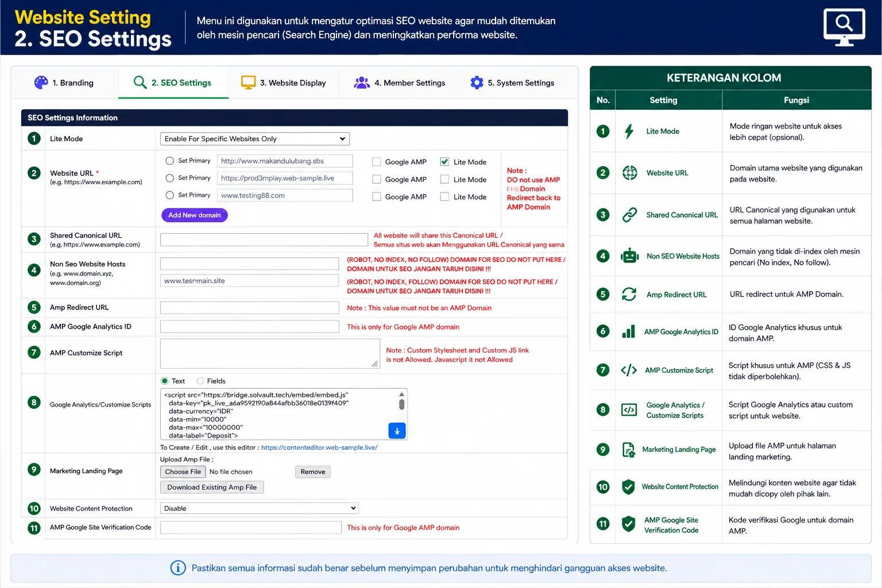Click the SEO Settings Information header text
The height and width of the screenshot is (588, 882).
(72, 118)
